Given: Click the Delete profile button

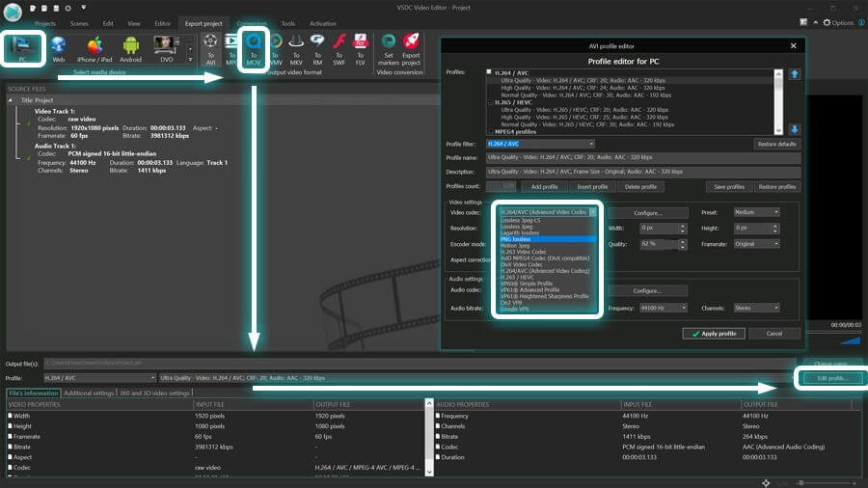Looking at the screenshot, I should pyautogui.click(x=640, y=187).
